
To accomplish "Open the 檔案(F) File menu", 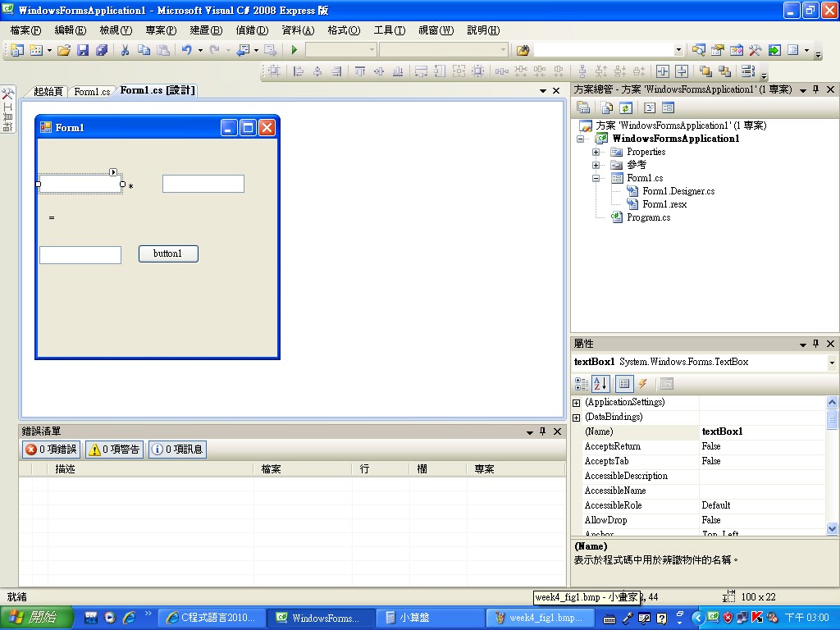I will pyautogui.click(x=25, y=30).
